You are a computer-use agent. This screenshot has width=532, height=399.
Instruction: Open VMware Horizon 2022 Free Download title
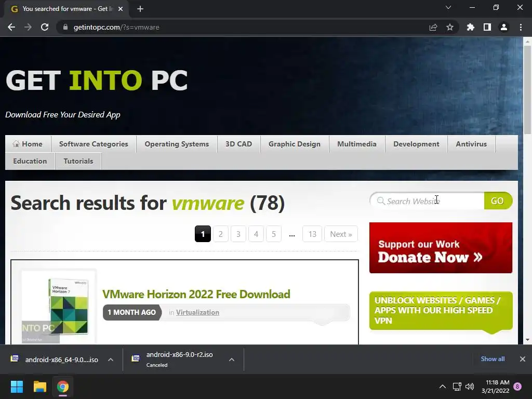pos(196,294)
